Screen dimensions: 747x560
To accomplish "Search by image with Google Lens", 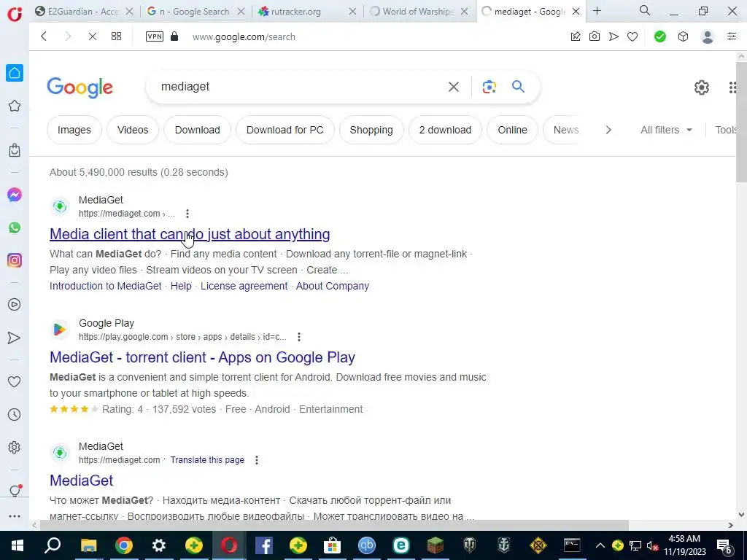I will point(489,87).
